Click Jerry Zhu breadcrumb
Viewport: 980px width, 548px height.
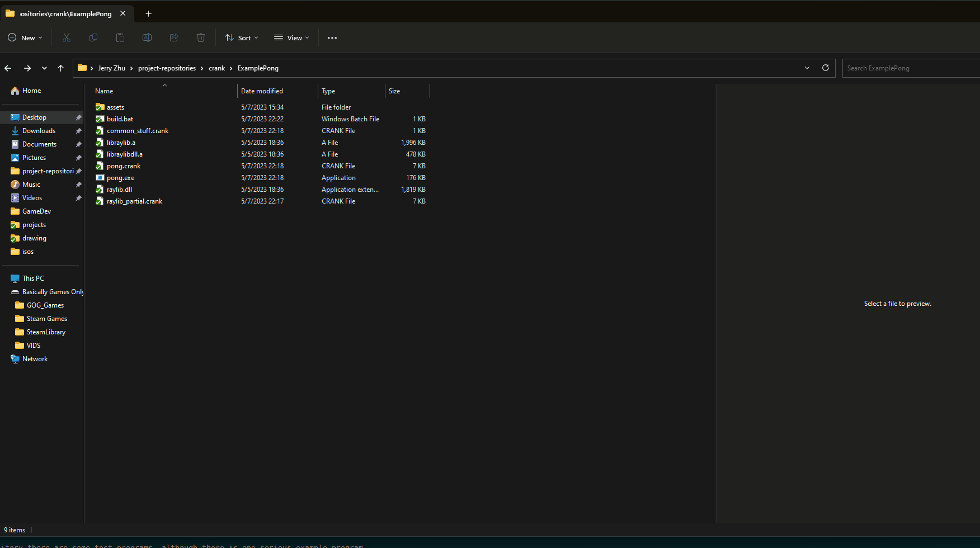(112, 68)
